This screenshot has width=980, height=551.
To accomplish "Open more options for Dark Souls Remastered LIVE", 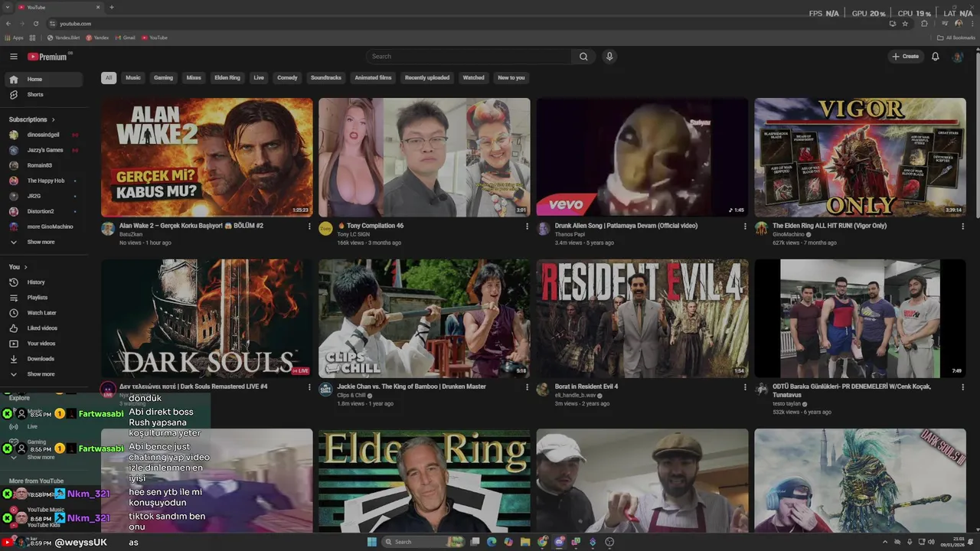I will point(309,387).
